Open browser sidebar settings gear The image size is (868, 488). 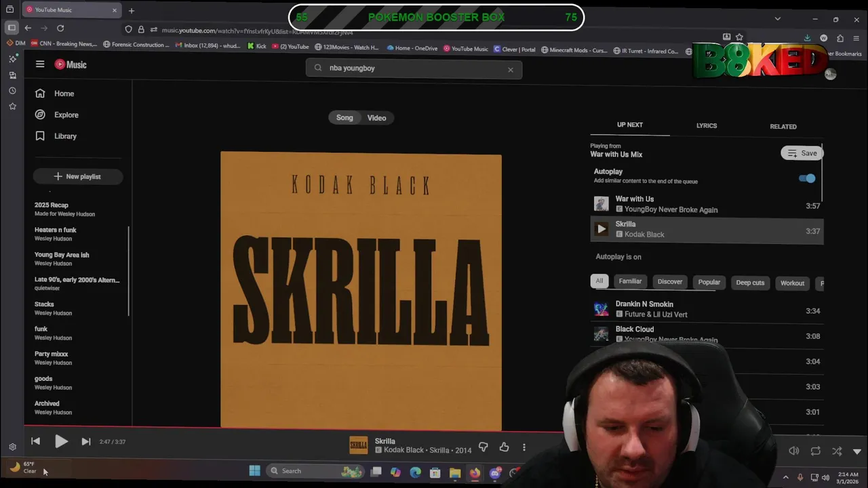tap(12, 447)
